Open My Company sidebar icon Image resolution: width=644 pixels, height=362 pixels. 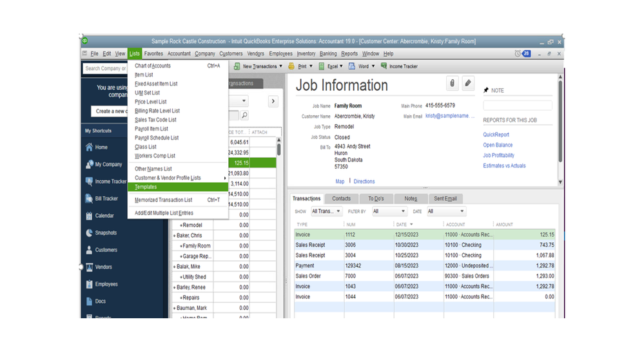pos(89,164)
